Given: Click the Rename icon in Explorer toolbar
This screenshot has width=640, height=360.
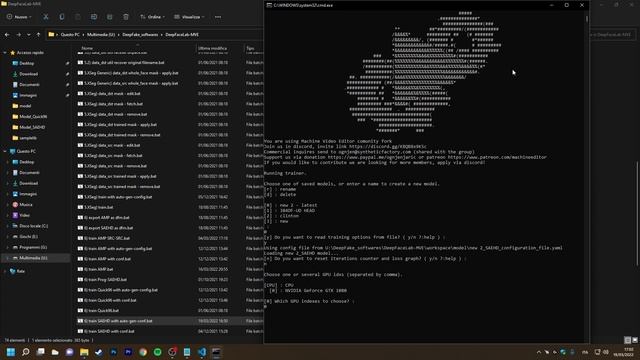Looking at the screenshot, I should [94, 17].
